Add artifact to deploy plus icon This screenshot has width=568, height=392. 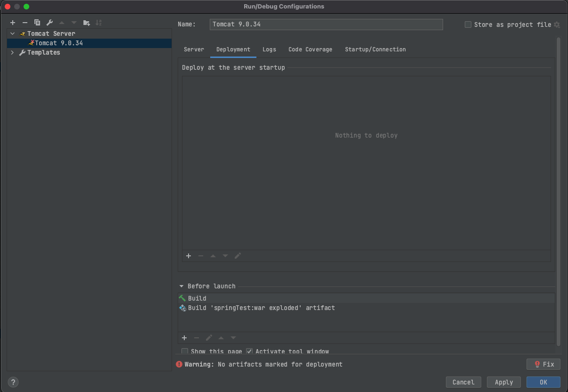[x=189, y=256]
